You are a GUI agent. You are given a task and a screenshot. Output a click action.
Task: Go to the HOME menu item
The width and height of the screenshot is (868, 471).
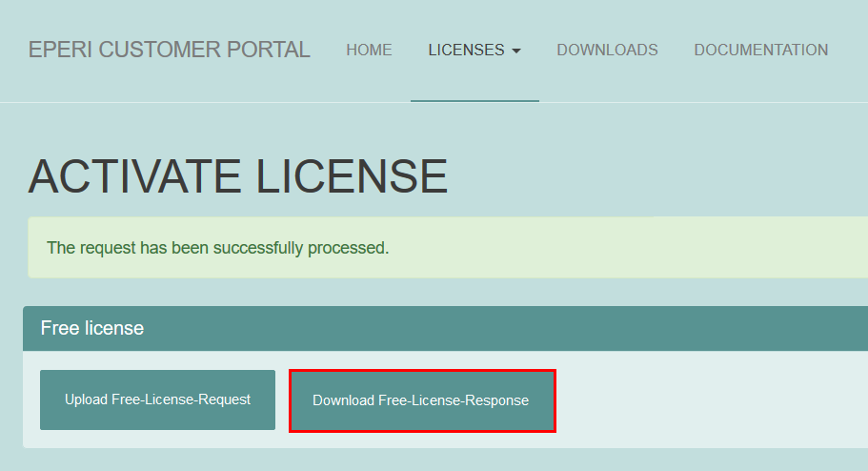(370, 50)
